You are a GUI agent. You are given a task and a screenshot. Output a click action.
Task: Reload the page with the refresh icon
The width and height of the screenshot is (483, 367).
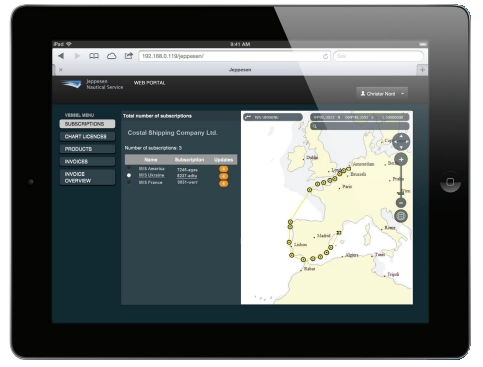[325, 56]
